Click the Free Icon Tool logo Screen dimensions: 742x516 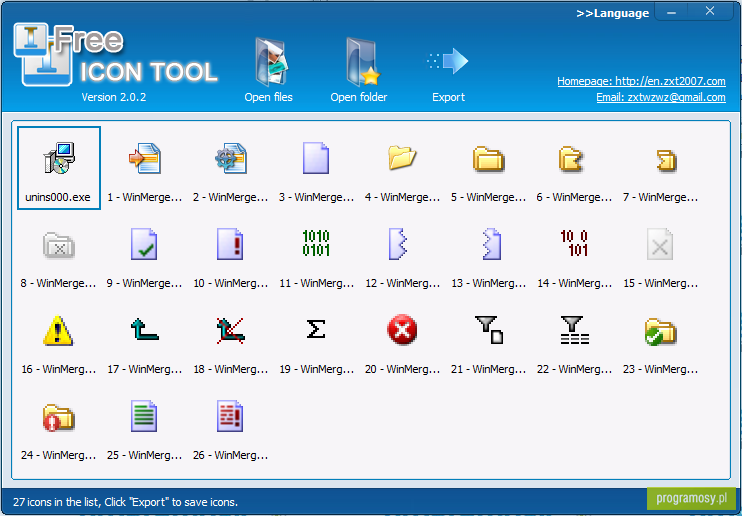click(116, 55)
